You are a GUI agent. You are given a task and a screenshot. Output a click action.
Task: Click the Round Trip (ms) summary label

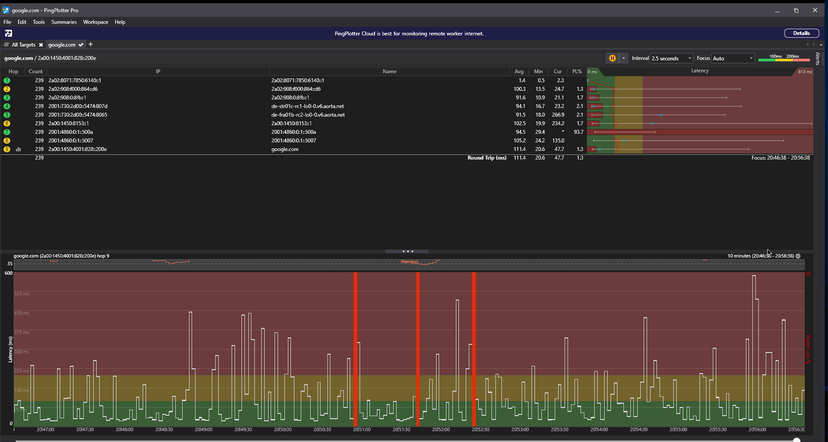(x=487, y=157)
